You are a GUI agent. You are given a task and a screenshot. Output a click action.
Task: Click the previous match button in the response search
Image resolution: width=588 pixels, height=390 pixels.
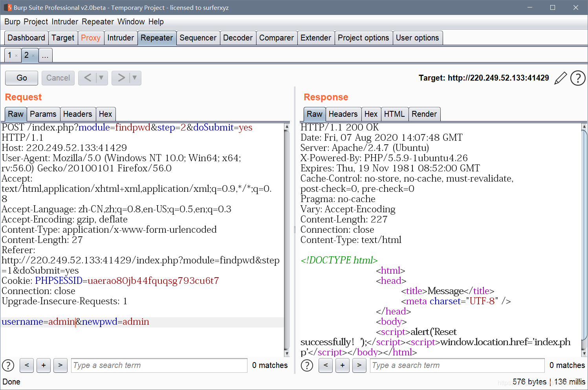pyautogui.click(x=326, y=365)
